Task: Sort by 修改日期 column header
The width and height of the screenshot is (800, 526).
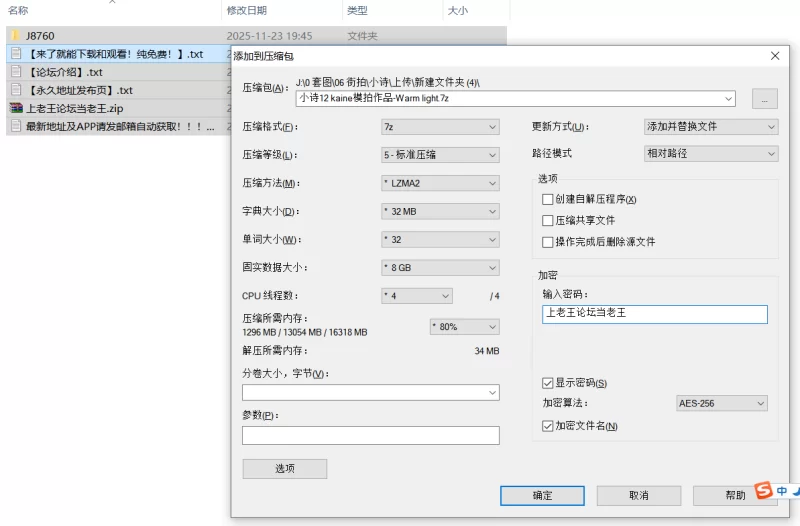Action: coord(247,10)
